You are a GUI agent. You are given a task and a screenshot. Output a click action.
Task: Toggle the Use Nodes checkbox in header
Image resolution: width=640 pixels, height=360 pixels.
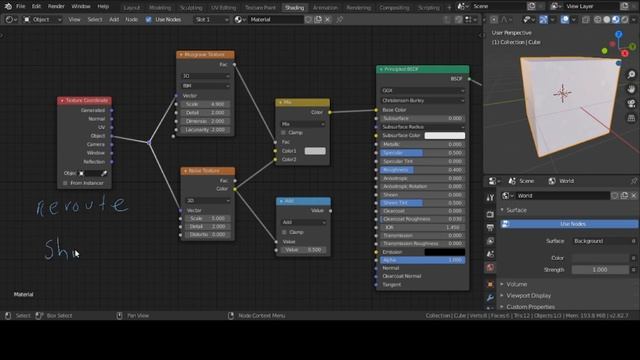[149, 20]
